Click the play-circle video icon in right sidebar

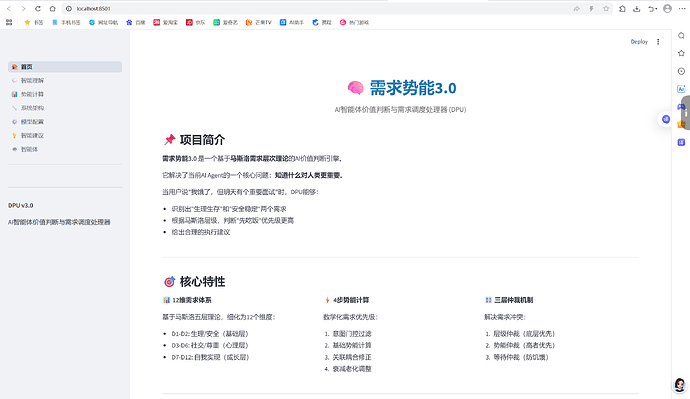[x=681, y=71]
